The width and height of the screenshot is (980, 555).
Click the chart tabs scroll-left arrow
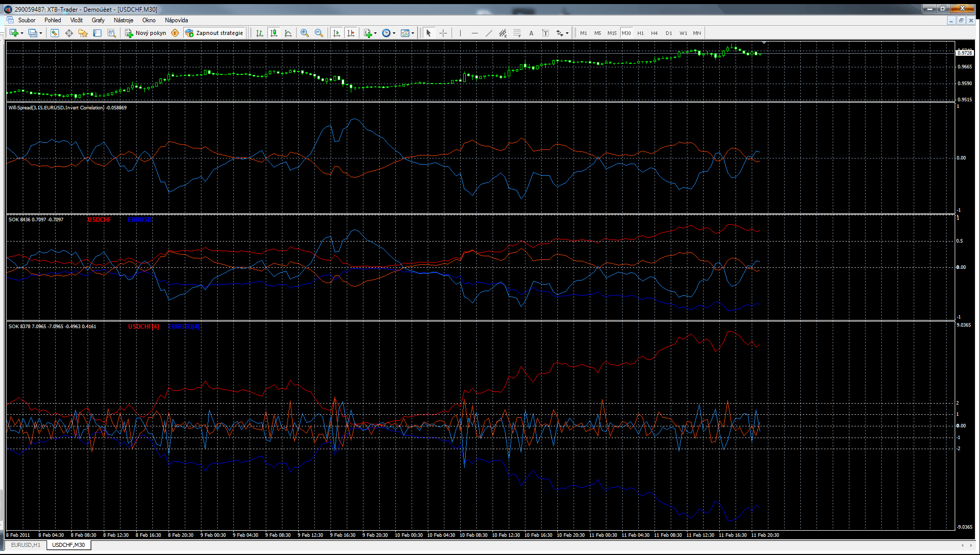point(962,545)
